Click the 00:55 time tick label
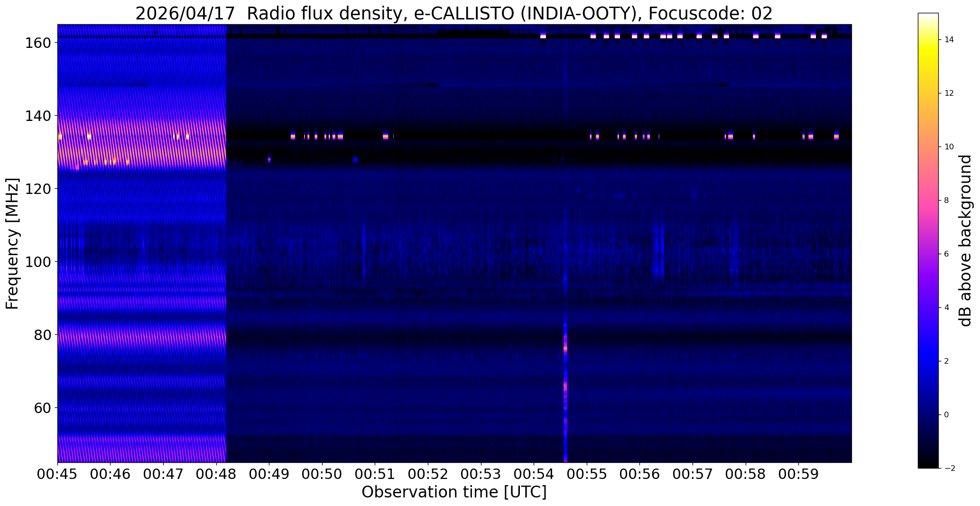 click(x=587, y=474)
